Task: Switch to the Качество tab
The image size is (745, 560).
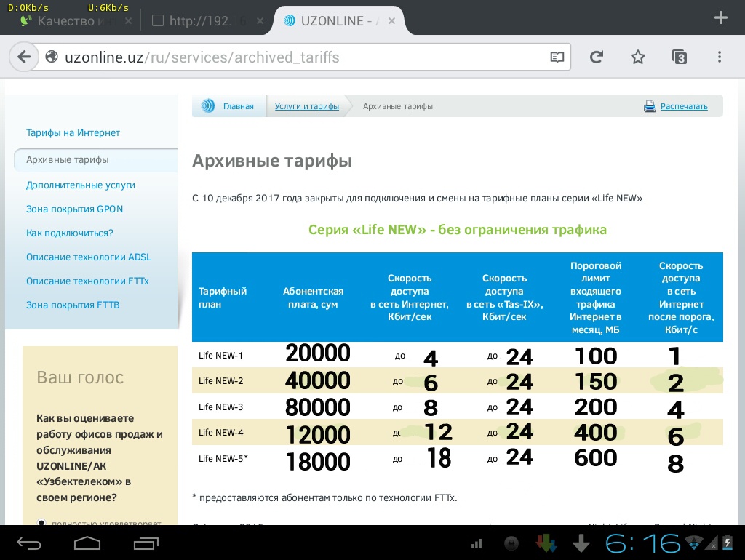Action: [66, 21]
